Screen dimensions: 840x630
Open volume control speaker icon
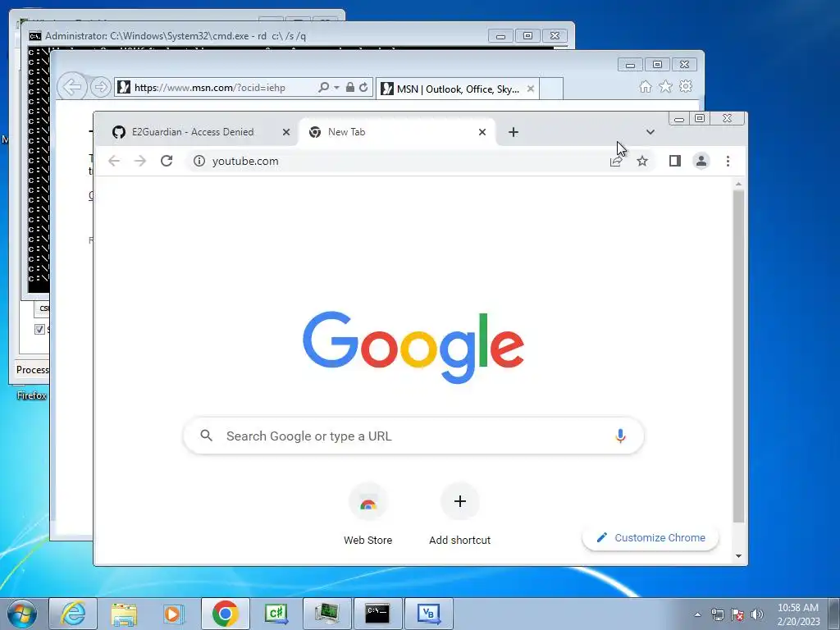[x=757, y=614]
